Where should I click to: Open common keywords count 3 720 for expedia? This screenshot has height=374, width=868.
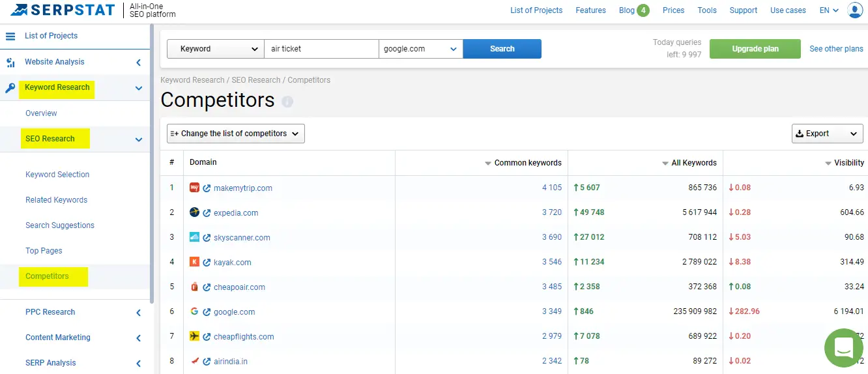coord(551,213)
